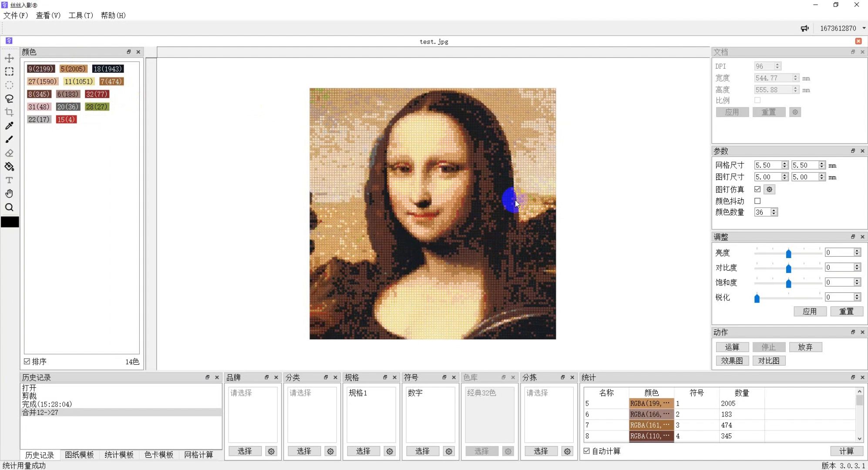Increase the 颜色数量 spinner value
This screenshot has width=868, height=470.
point(774,210)
